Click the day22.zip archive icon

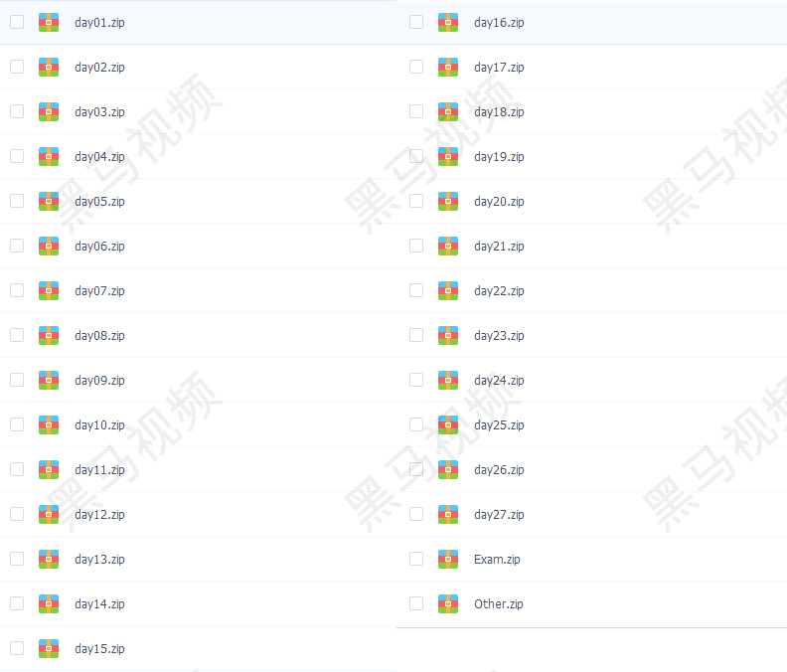click(x=448, y=290)
